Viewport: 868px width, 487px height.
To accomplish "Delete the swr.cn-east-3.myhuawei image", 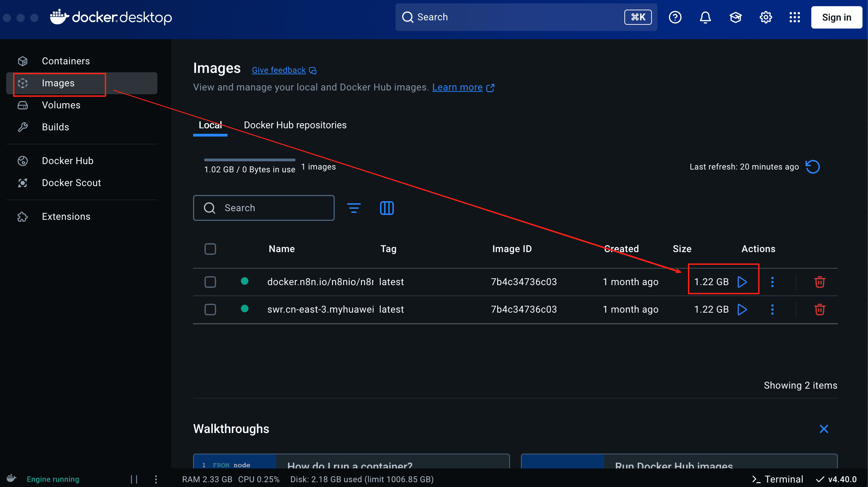I will [x=820, y=310].
